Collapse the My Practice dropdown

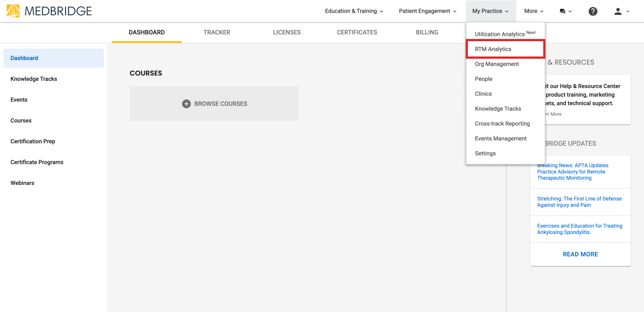click(491, 11)
